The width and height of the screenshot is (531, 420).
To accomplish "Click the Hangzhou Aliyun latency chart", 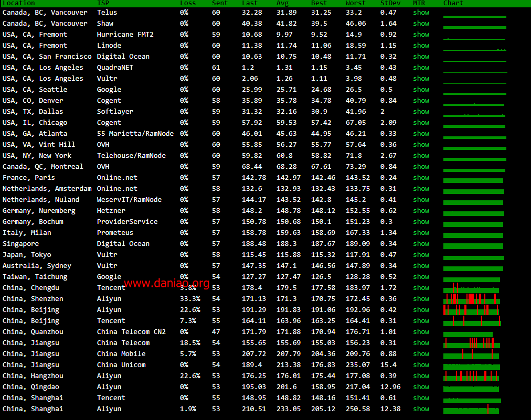I will [x=472, y=375].
